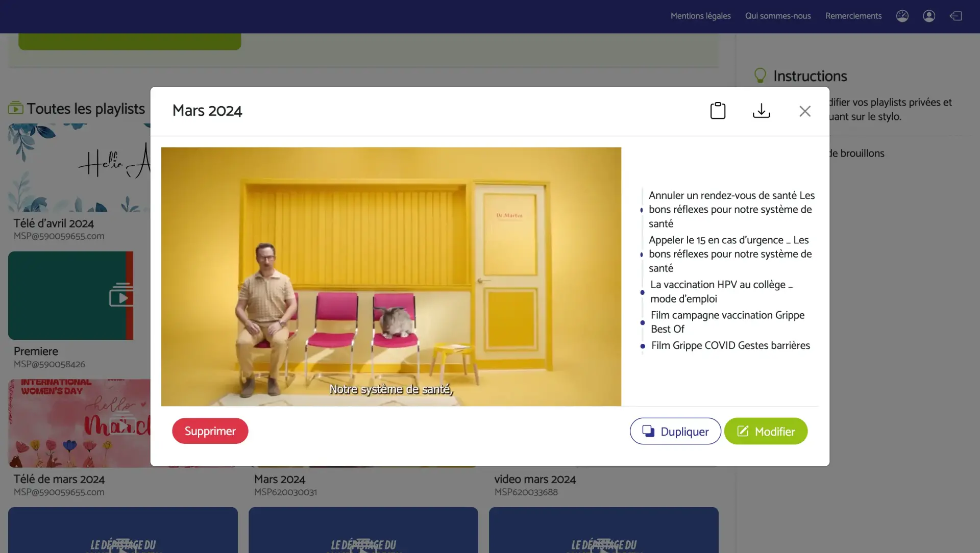Open Remerciements page
The image size is (980, 553).
coord(853,16)
